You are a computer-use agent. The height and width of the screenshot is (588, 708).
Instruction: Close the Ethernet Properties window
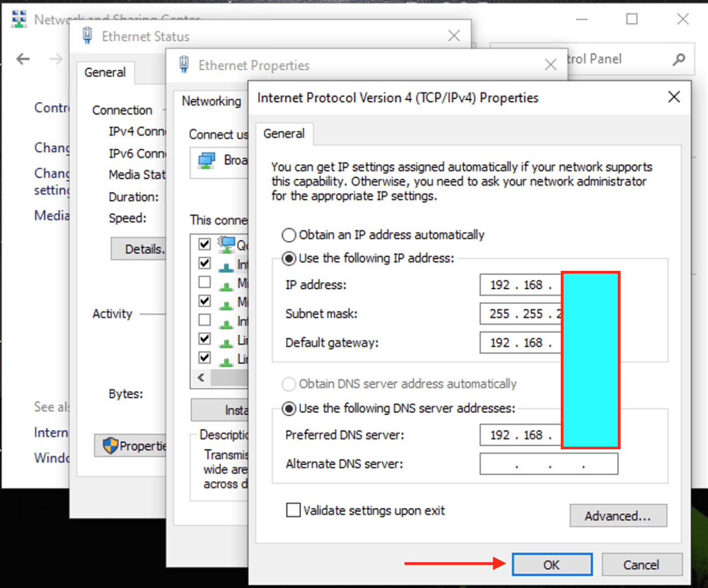pos(550,65)
